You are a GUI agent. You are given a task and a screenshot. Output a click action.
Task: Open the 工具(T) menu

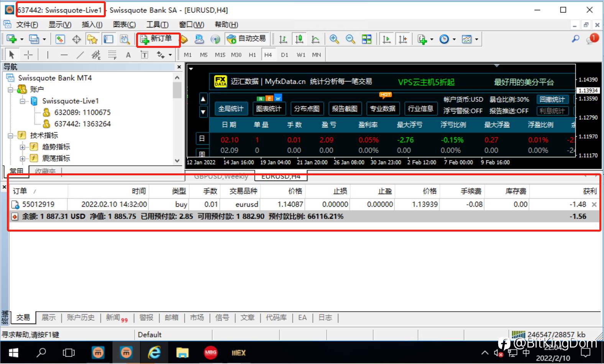pos(157,24)
